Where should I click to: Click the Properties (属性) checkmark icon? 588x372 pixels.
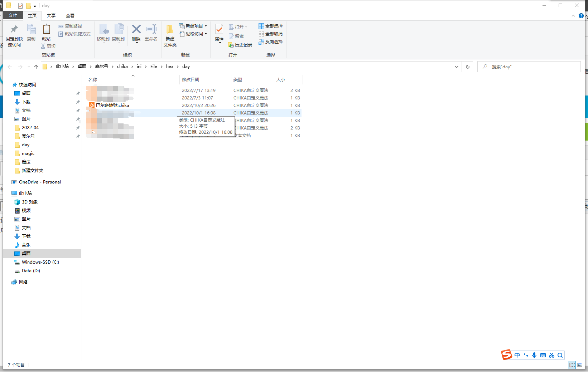tap(219, 29)
